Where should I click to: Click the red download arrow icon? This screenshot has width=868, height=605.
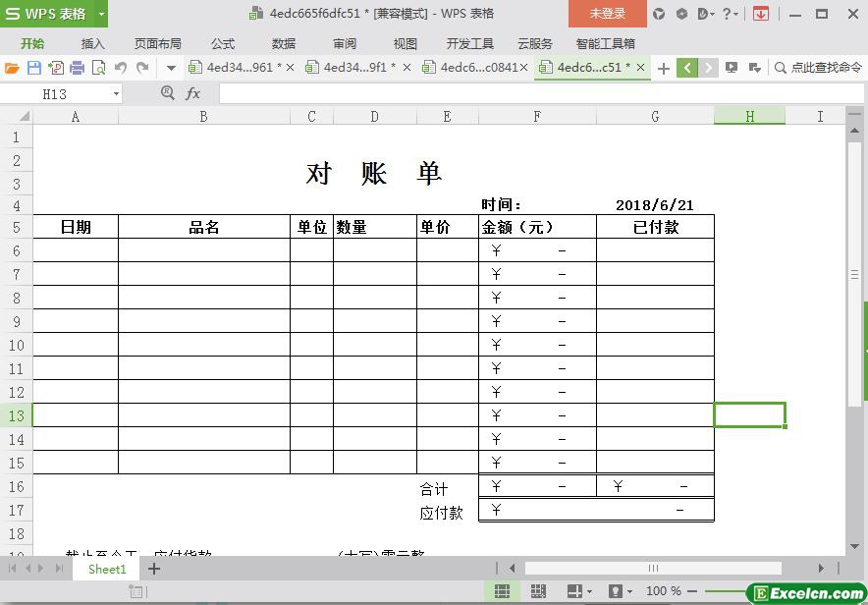[x=761, y=14]
